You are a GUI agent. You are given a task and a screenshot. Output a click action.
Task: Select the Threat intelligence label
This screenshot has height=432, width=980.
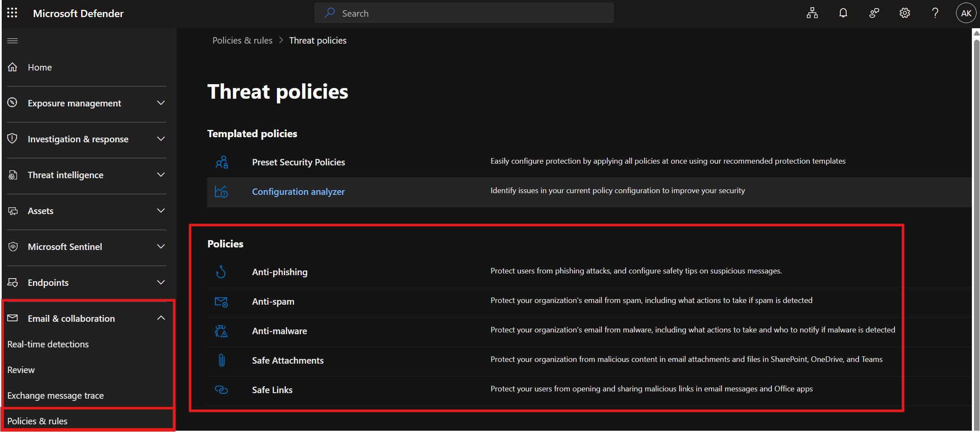(x=65, y=175)
